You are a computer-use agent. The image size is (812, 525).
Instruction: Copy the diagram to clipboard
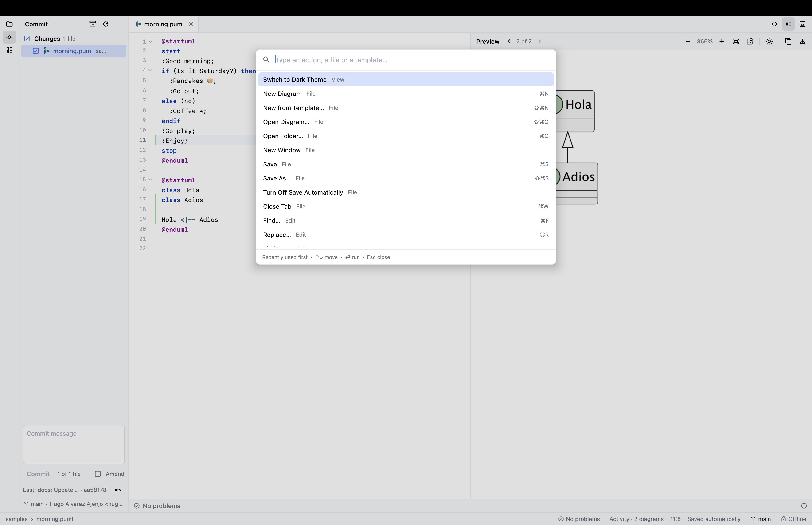788,41
